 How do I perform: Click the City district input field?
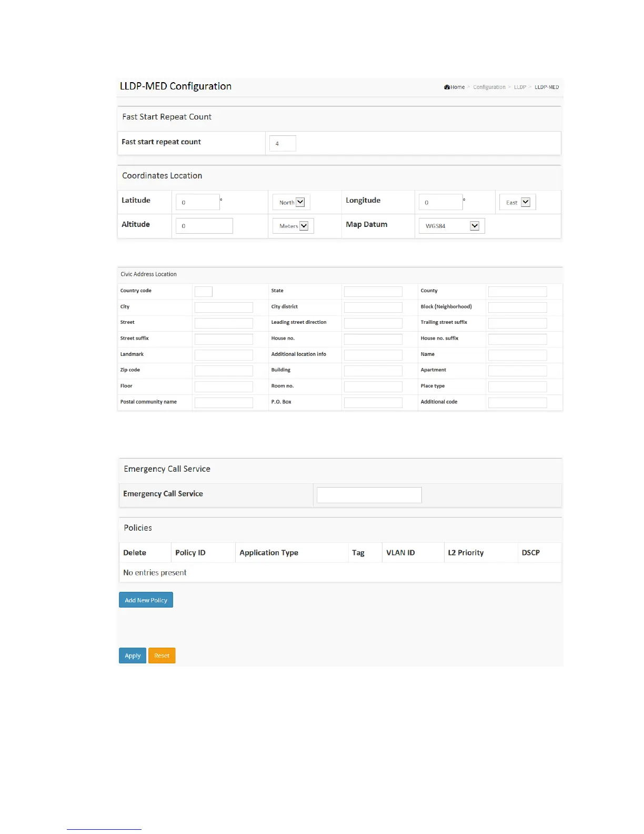click(373, 307)
